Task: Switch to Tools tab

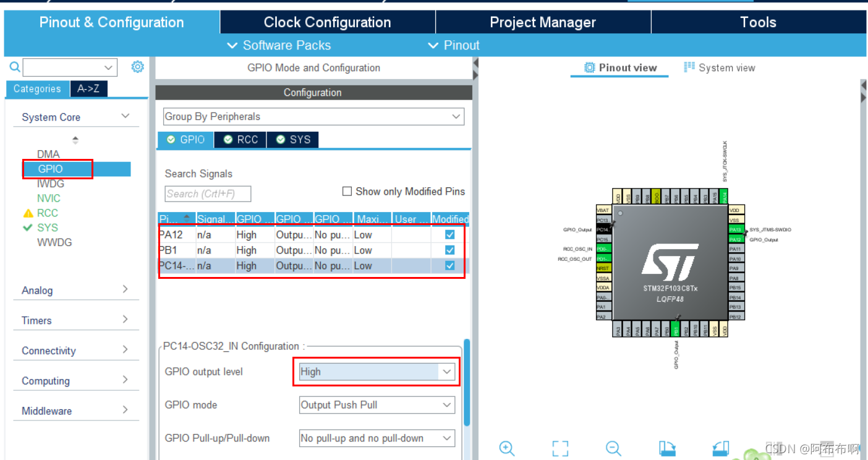Action: [758, 22]
